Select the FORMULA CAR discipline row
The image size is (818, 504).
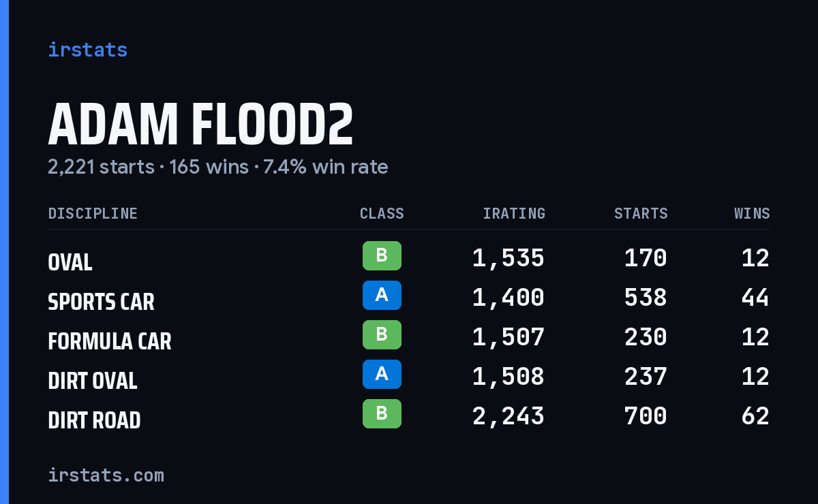(x=409, y=337)
